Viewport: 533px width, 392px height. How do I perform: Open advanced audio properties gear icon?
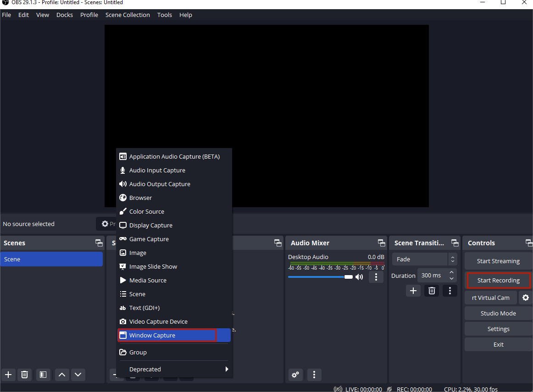tap(296, 375)
